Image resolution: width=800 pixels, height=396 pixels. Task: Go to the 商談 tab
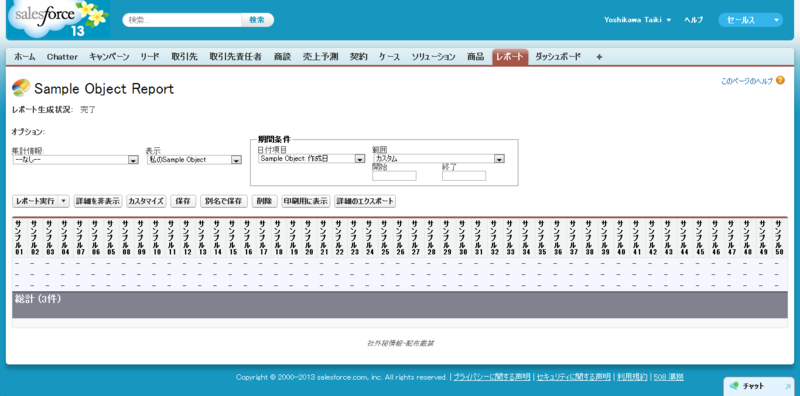click(x=282, y=57)
